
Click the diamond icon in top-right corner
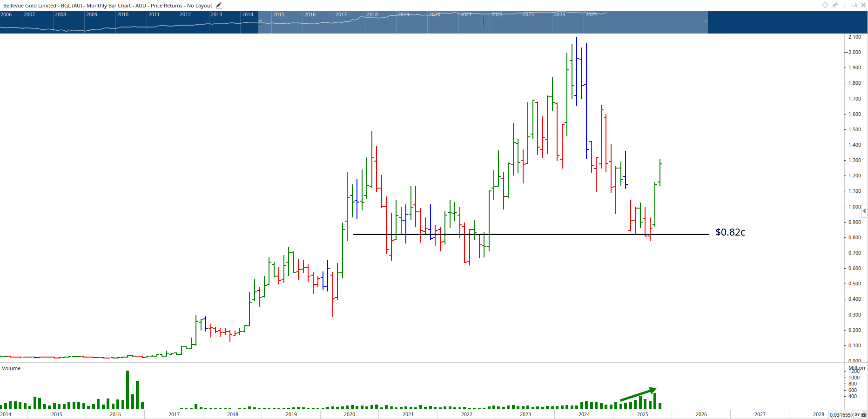825,5
